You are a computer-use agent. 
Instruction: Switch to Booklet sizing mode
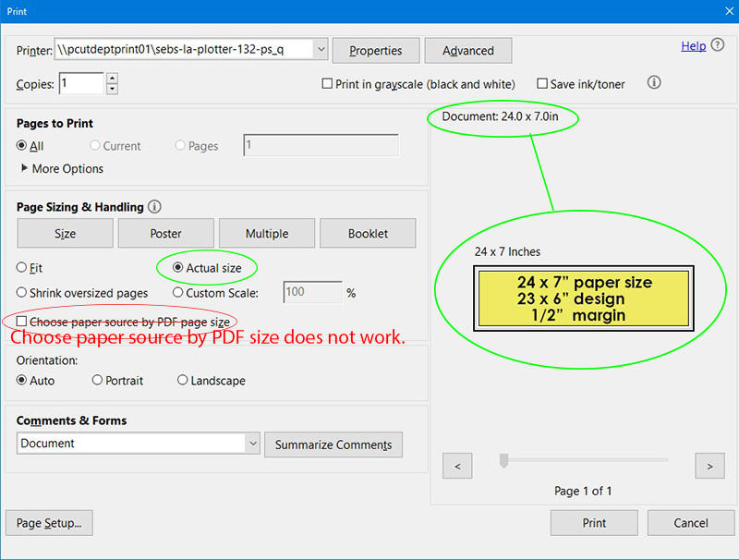tap(368, 234)
